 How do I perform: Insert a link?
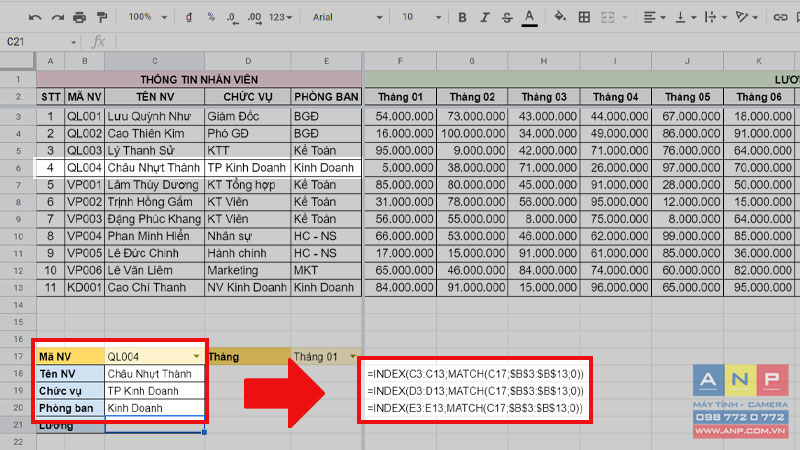[780, 17]
